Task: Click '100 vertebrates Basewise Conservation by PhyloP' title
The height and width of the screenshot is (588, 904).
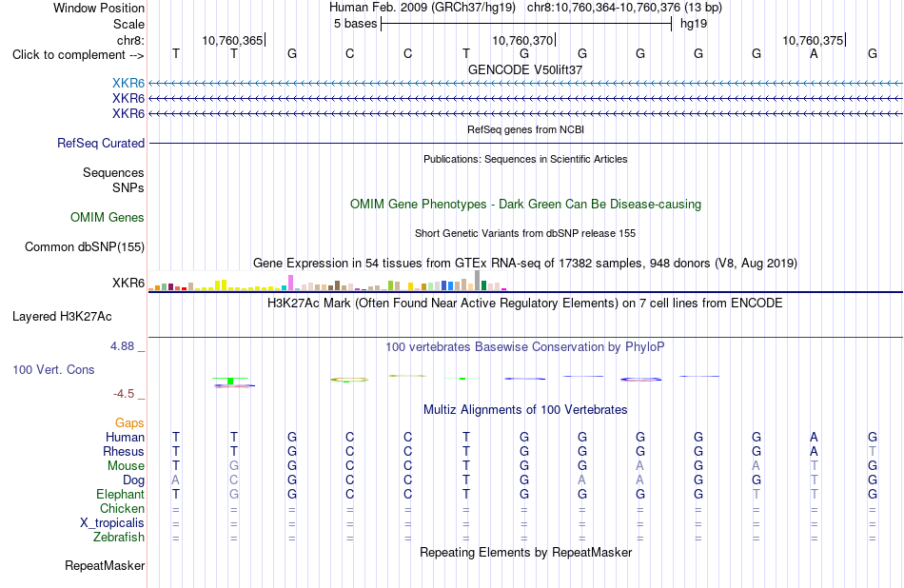Action: pos(525,347)
